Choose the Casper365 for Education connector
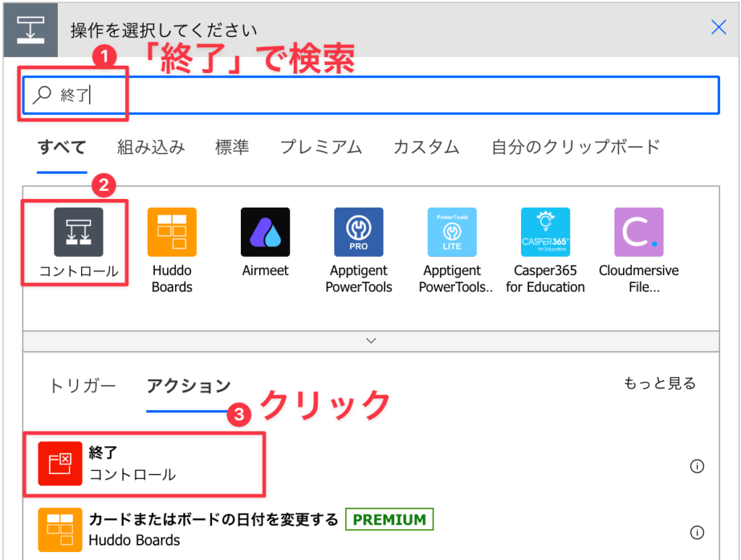The width and height of the screenshot is (741, 560). click(546, 232)
